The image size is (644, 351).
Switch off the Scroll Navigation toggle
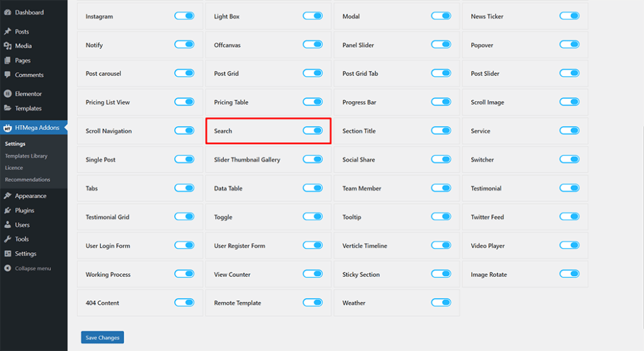pos(184,130)
